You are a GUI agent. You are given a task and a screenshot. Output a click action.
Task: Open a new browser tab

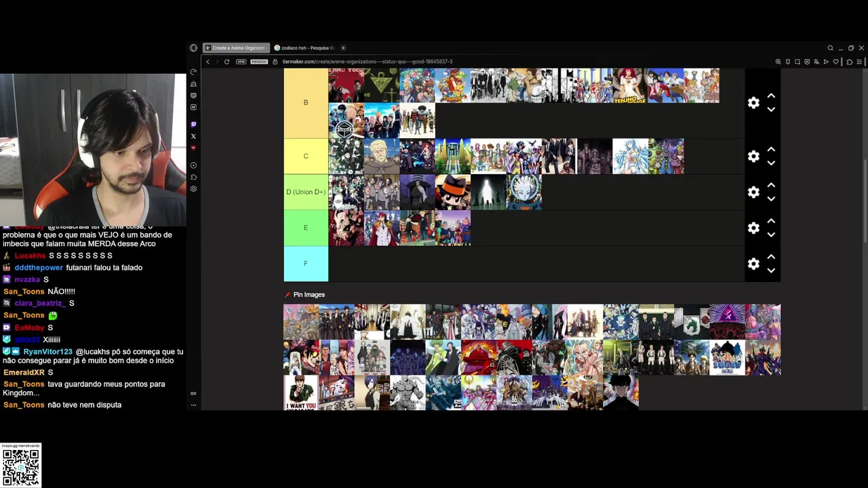343,48
